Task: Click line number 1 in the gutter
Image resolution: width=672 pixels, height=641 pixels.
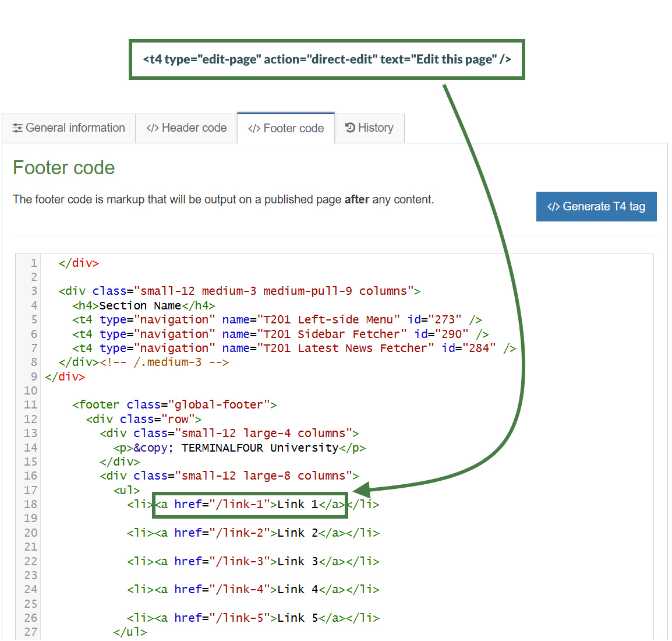Action: 33,263
